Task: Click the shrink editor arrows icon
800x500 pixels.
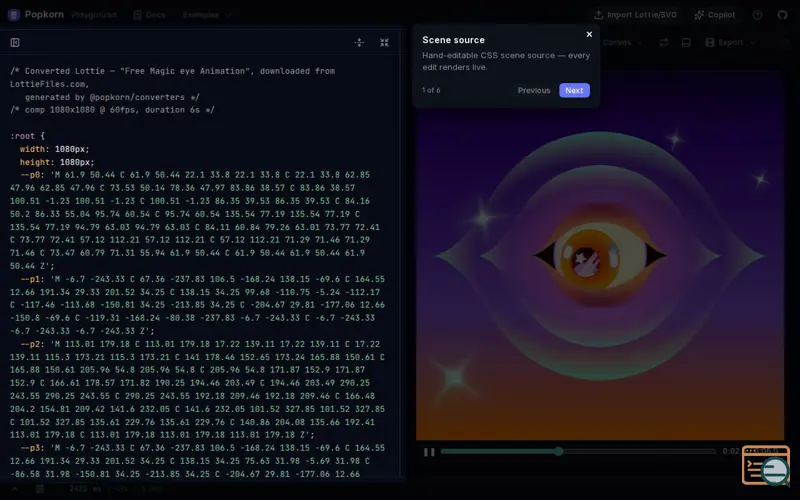Action: pyautogui.click(x=384, y=42)
